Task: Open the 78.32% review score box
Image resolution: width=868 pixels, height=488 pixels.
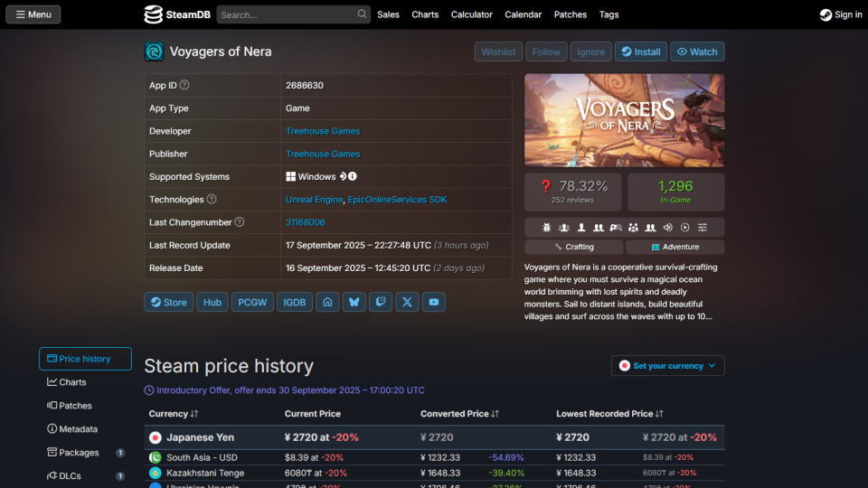Action: (573, 192)
